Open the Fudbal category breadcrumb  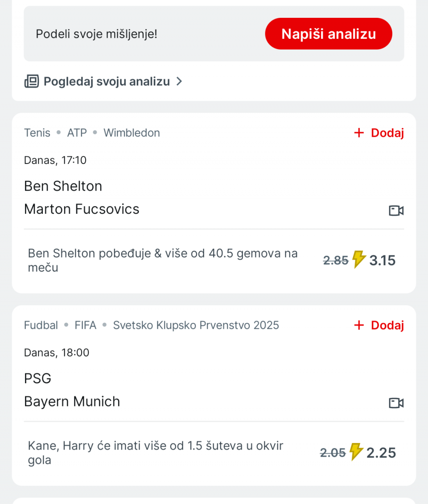[41, 325]
